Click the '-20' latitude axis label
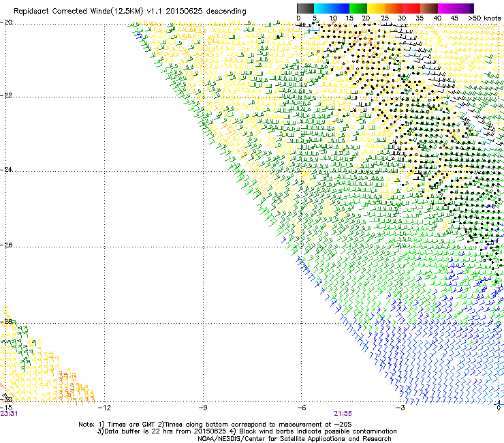This screenshot has width=504, height=443. click(6, 22)
